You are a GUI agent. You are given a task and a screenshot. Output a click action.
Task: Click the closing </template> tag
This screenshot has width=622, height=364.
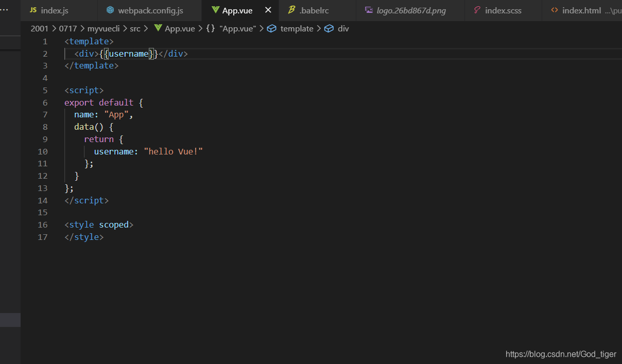(x=92, y=66)
